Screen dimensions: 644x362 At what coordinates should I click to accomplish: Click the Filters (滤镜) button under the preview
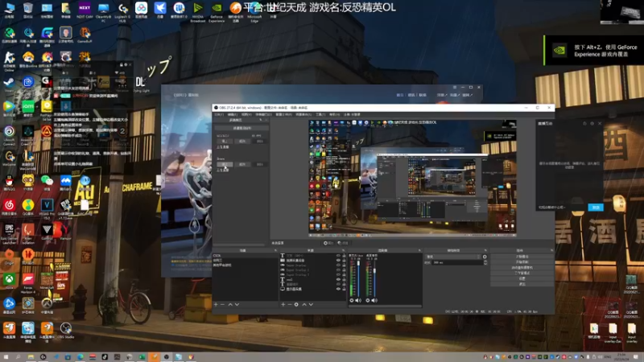[x=342, y=243]
